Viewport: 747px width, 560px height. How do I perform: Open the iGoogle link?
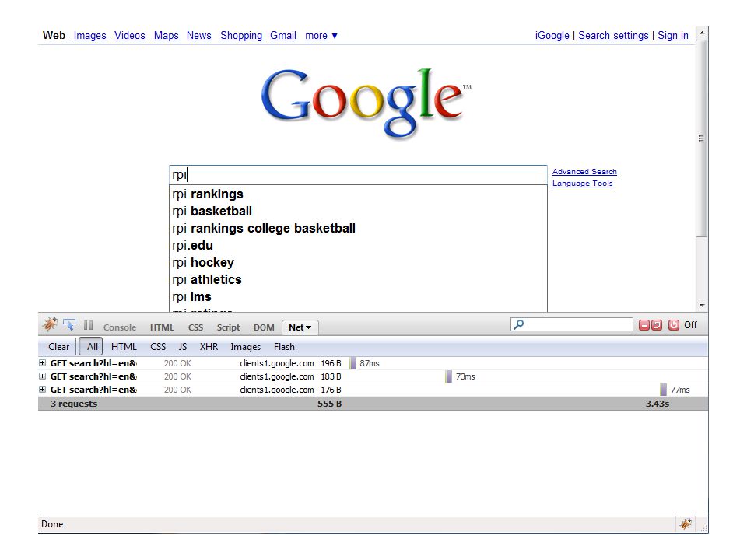[552, 36]
